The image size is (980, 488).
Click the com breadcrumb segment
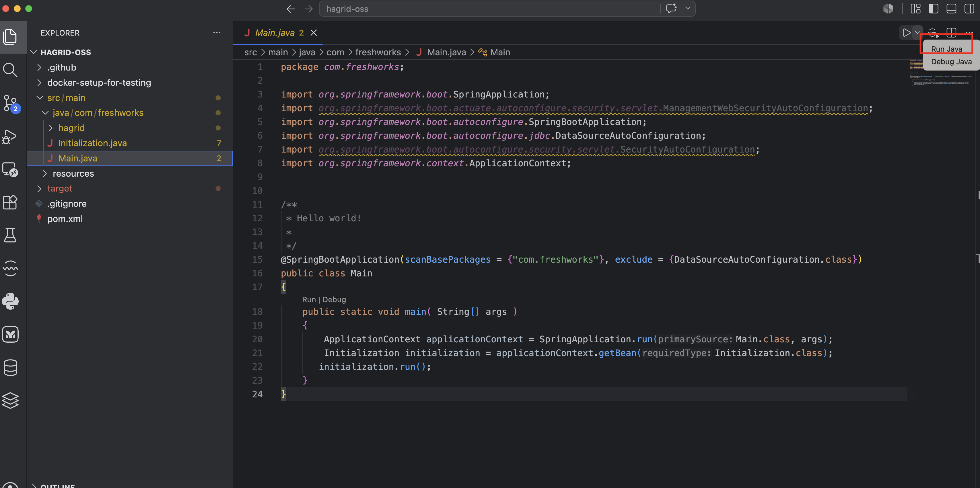(x=335, y=52)
